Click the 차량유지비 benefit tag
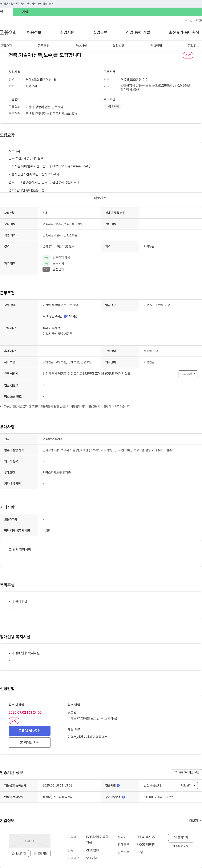Viewport: 202px width, 868px height. point(112,107)
